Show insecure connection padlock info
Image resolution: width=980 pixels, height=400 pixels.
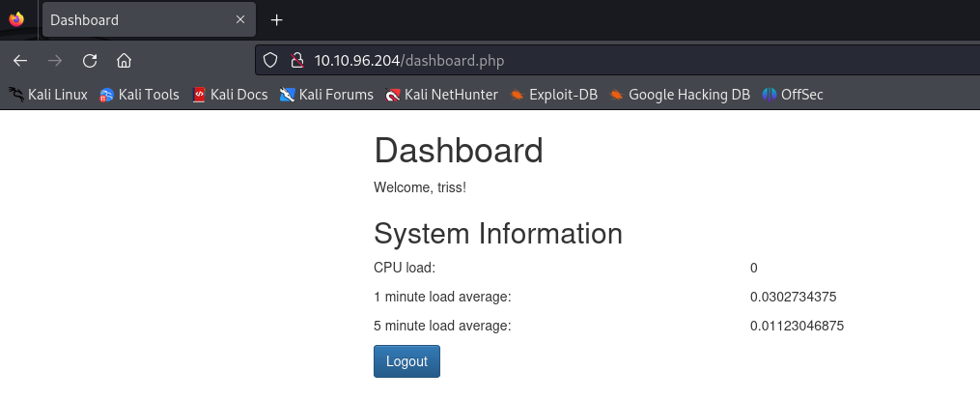[297, 61]
